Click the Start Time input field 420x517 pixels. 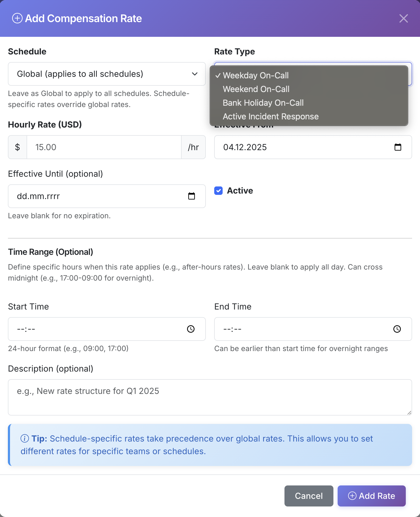(97, 329)
